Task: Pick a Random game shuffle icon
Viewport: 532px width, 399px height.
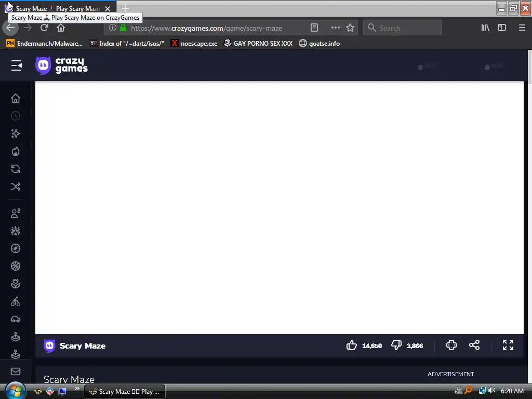Action: 16,187
